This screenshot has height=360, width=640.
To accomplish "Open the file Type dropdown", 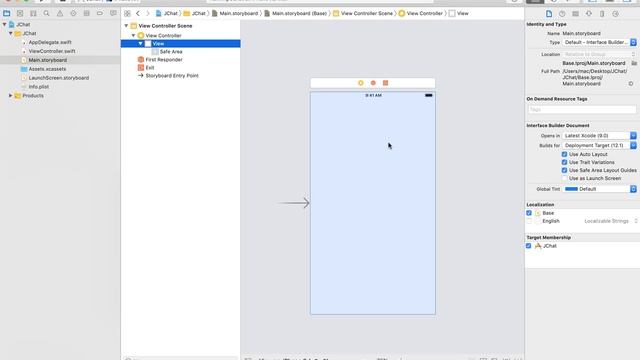I will (599, 42).
